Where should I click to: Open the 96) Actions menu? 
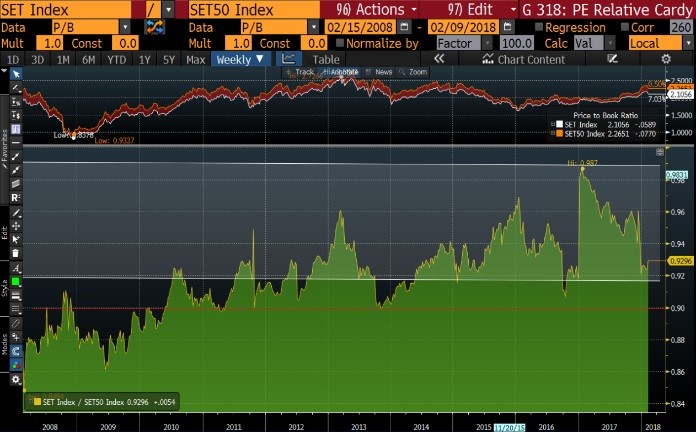[x=376, y=9]
